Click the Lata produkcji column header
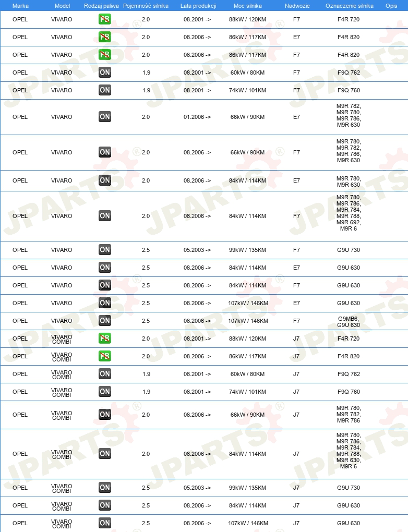 pos(198,6)
